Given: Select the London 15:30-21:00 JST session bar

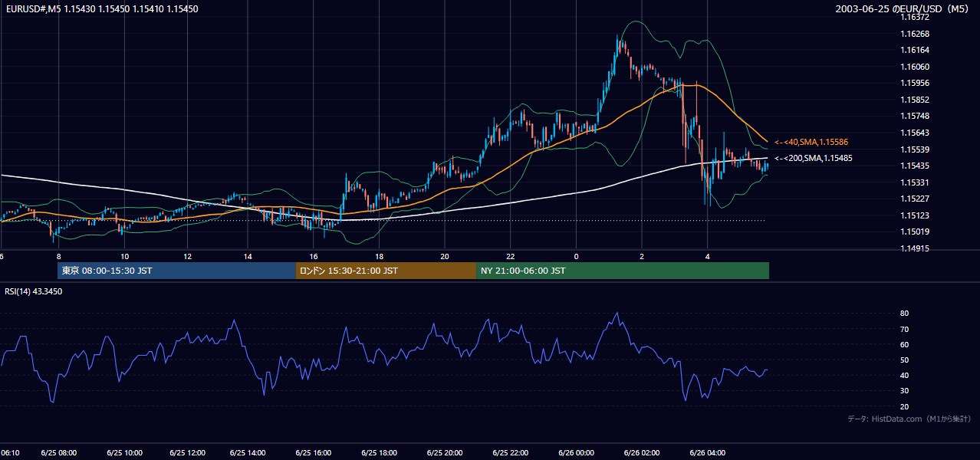Looking at the screenshot, I should 386,271.
